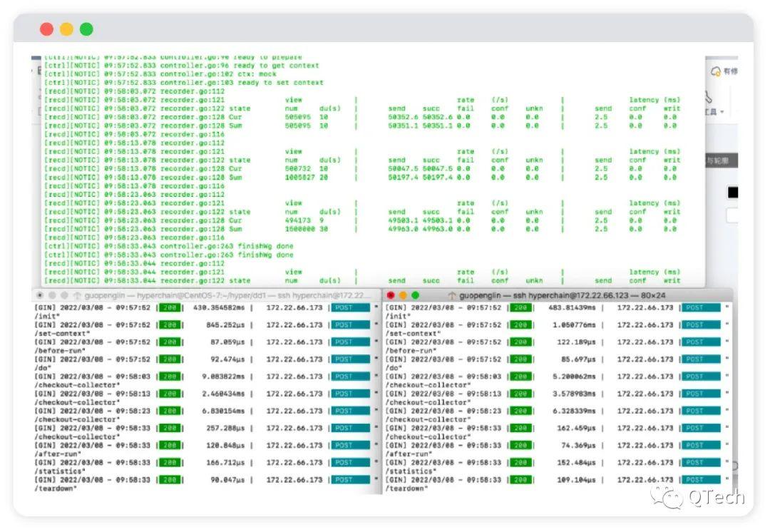Select the tool icon above the 工具 label
Image resolution: width=770 pixels, height=532 pixels.
click(x=709, y=96)
